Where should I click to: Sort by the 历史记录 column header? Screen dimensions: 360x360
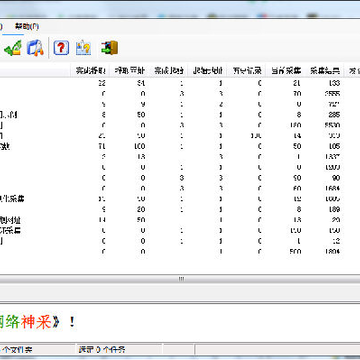(x=247, y=71)
